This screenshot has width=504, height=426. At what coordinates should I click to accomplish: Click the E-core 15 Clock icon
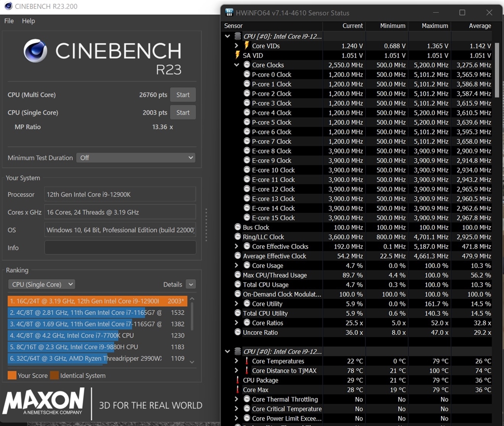247,218
